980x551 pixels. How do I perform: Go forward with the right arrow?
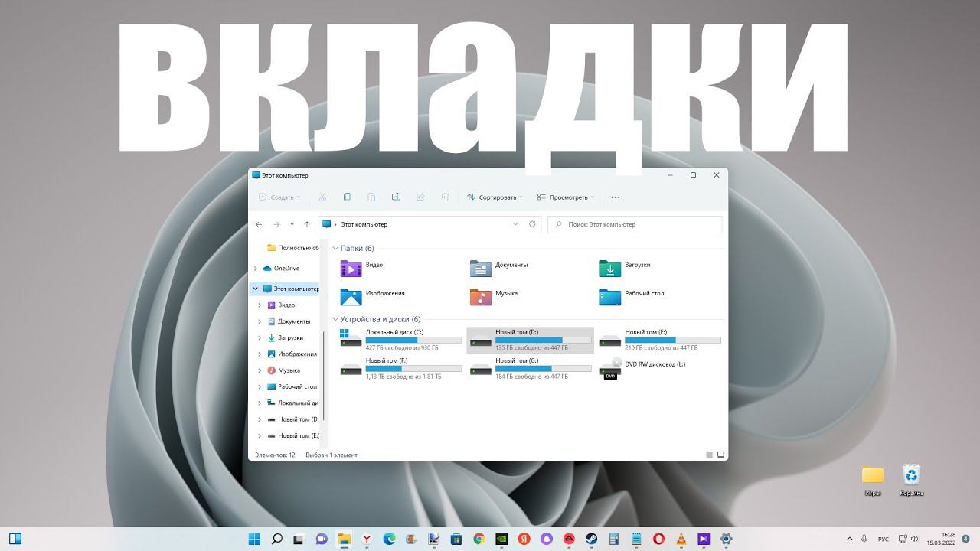276,224
